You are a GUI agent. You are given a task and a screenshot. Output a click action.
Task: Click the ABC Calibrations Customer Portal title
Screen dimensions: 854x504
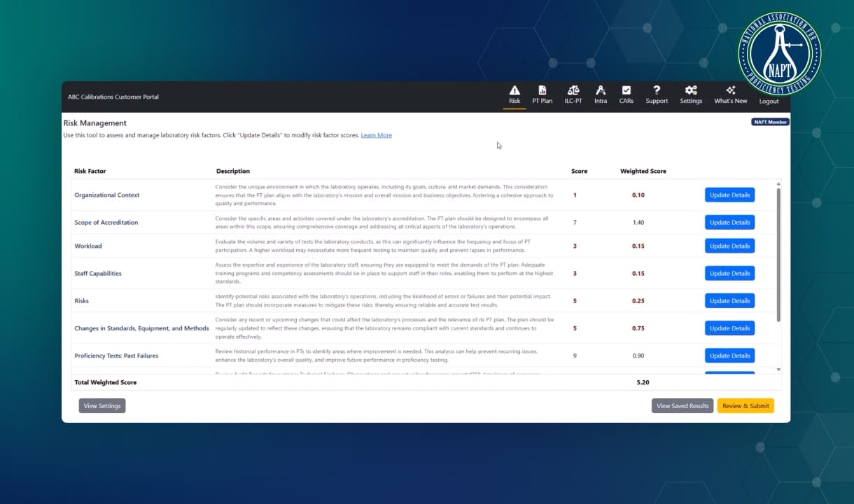113,97
